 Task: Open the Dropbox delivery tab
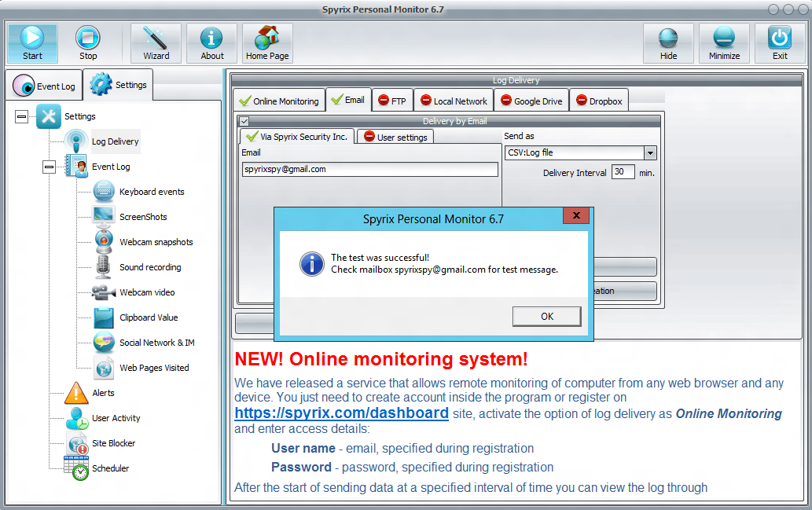point(599,101)
